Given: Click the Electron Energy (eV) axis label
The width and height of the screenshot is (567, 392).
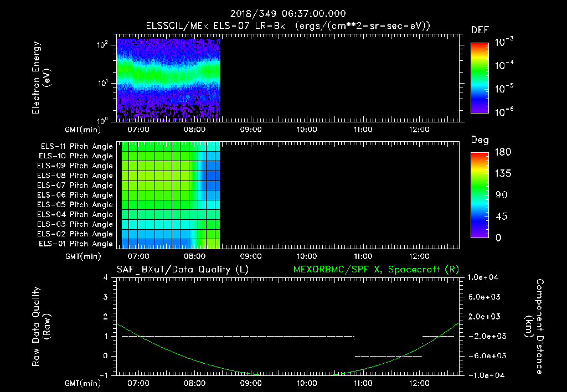Looking at the screenshot, I should click(x=41, y=78).
